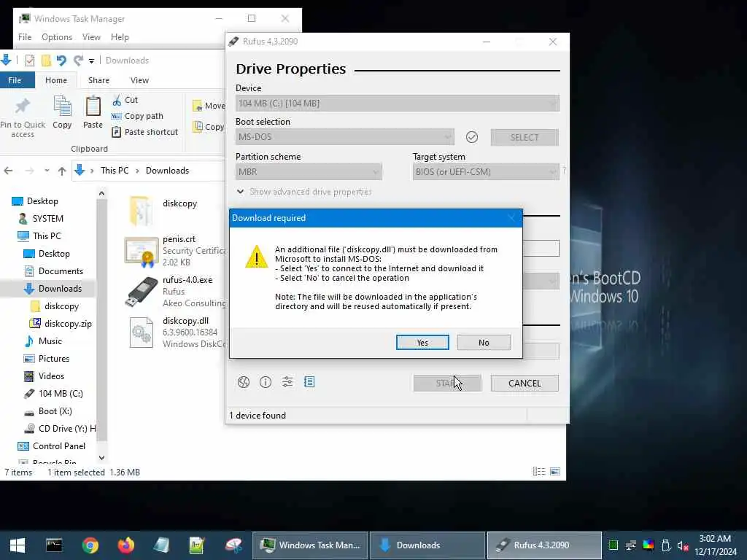
Task: Open Task Manager View menu
Action: point(91,36)
